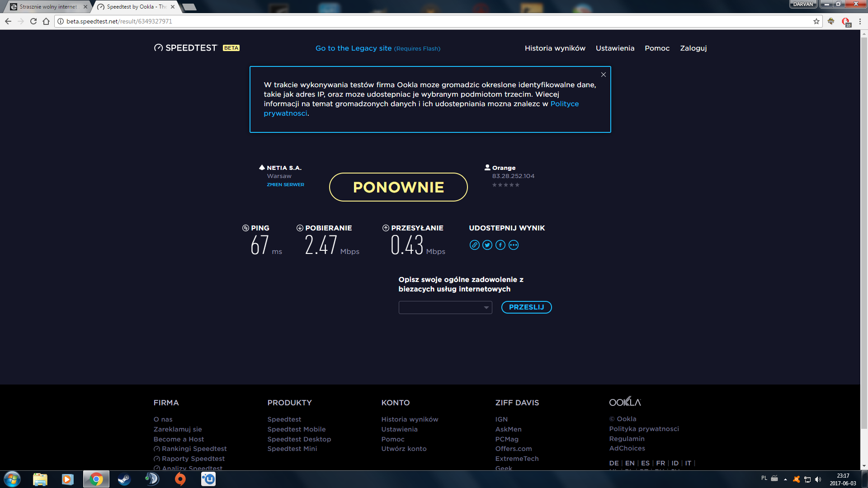Share result on Facebook icon
868x488 pixels.
click(500, 245)
